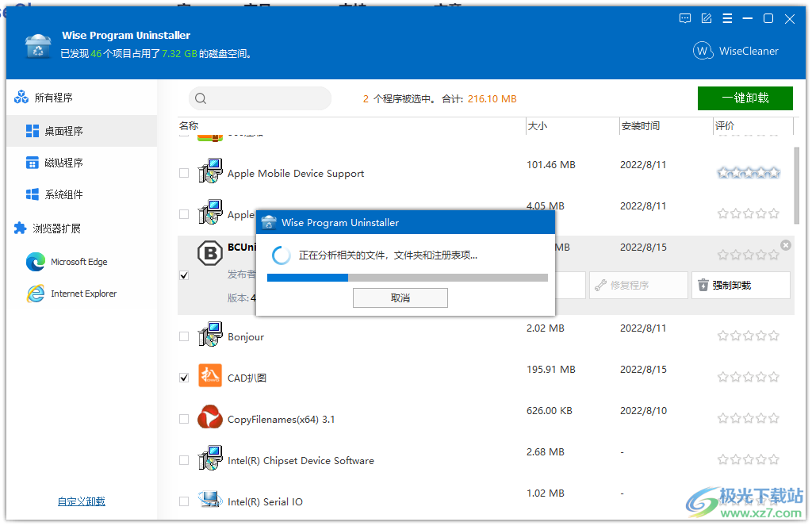Open the feedback icon in the title bar
The height and width of the screenshot is (526, 812).
click(x=684, y=18)
